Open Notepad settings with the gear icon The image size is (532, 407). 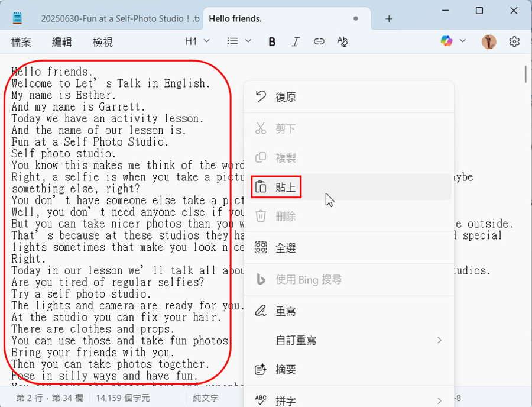(x=514, y=41)
